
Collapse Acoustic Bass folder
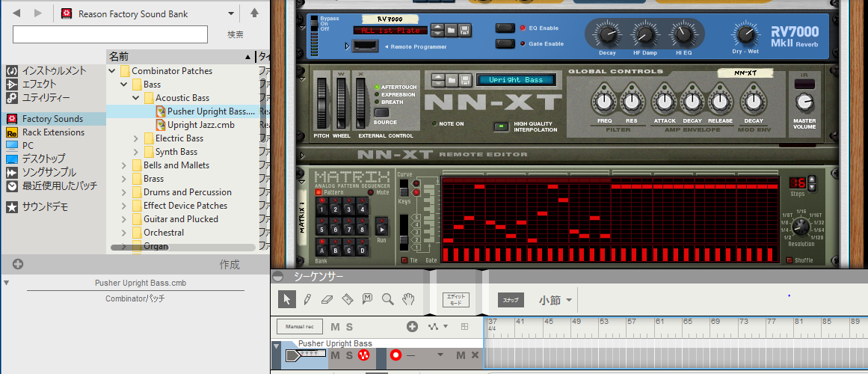click(x=135, y=98)
